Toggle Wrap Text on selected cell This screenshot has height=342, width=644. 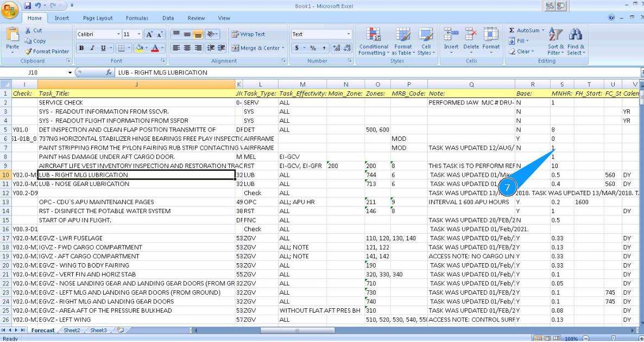pos(248,34)
